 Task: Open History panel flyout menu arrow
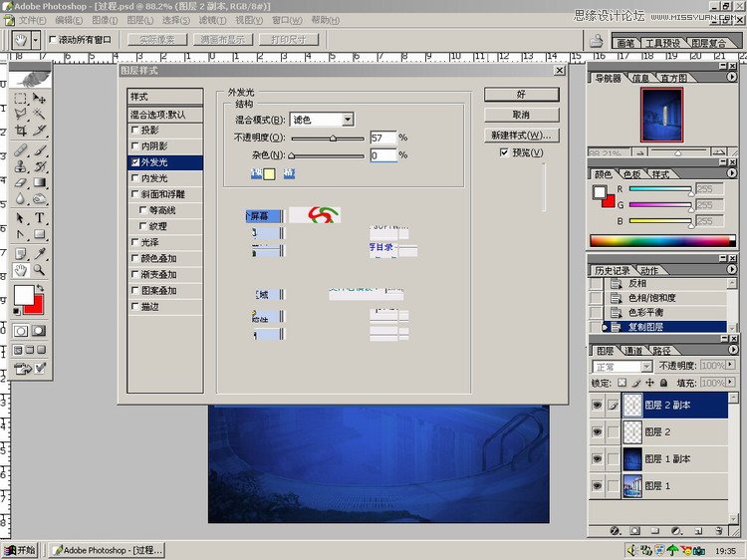point(732,269)
